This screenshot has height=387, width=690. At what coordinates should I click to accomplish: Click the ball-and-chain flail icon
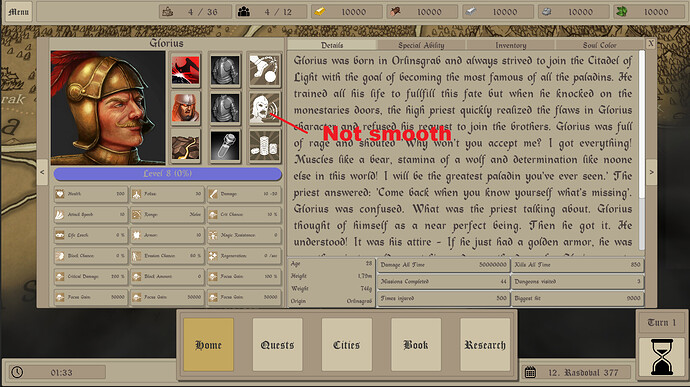tap(264, 70)
